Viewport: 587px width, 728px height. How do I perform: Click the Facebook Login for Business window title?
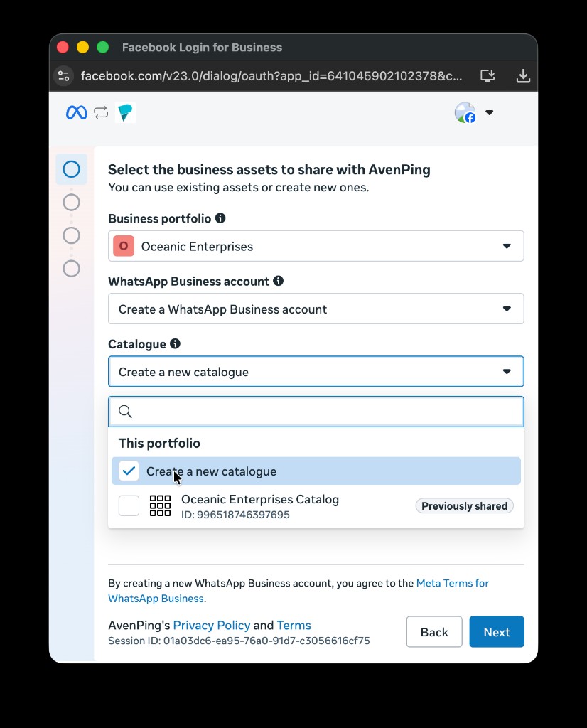pos(202,48)
